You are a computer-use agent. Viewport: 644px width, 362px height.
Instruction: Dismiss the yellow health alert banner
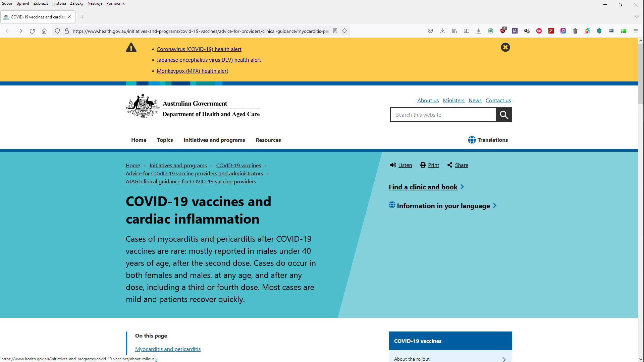(505, 47)
